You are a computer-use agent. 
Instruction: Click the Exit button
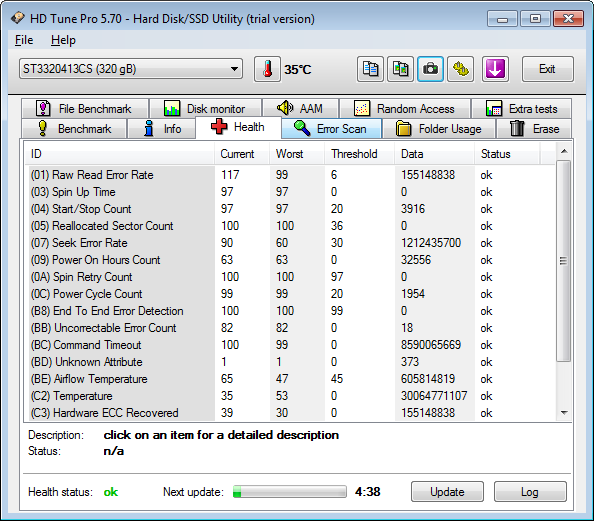(x=547, y=69)
